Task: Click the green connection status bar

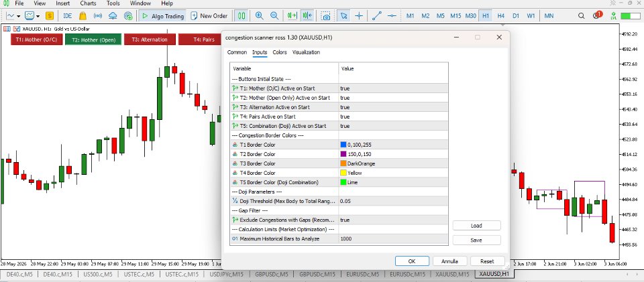Action: (631, 16)
